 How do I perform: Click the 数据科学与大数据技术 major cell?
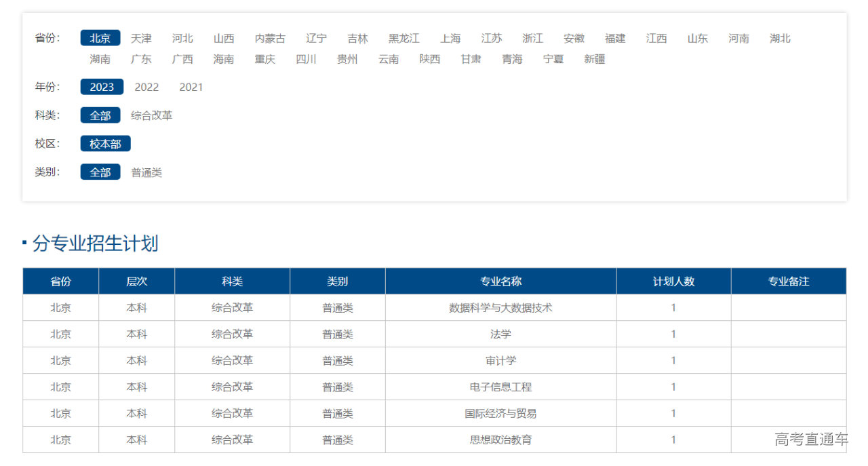tap(500, 307)
